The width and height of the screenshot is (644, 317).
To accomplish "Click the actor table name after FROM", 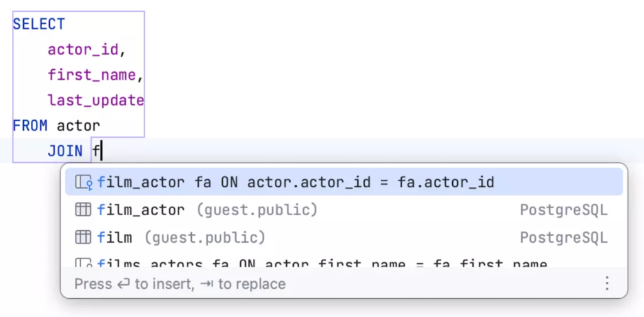I will click(79, 125).
